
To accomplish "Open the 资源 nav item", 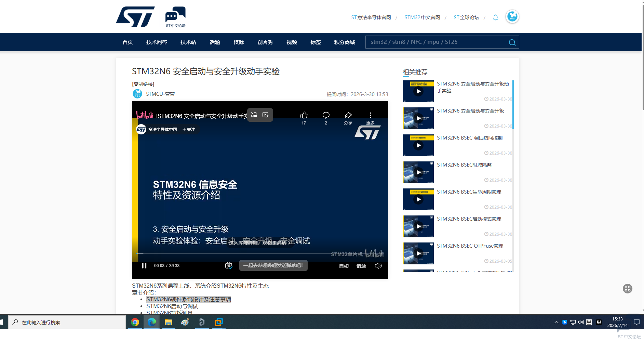I will point(239,42).
